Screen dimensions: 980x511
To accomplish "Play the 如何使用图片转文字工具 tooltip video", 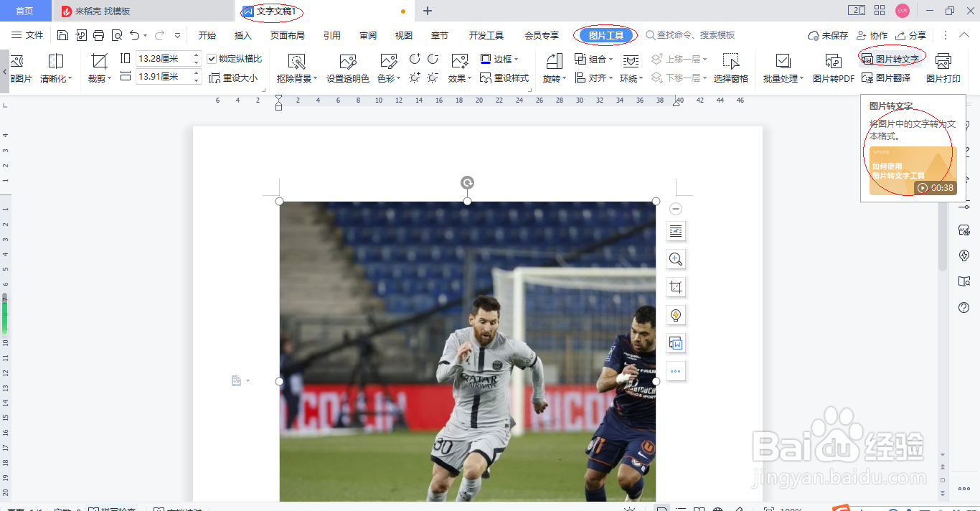I will [x=913, y=171].
